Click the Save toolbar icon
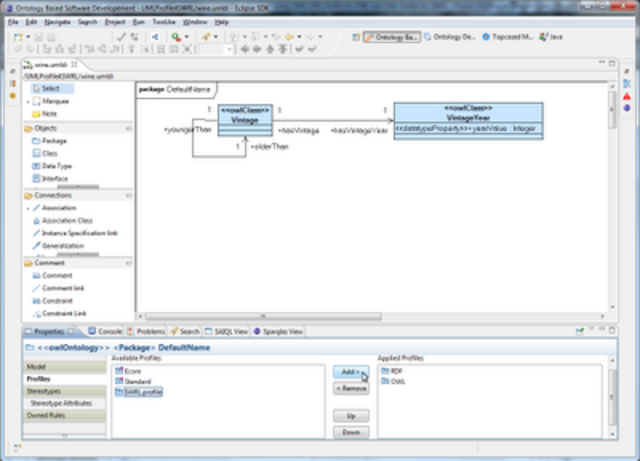 pos(38,37)
